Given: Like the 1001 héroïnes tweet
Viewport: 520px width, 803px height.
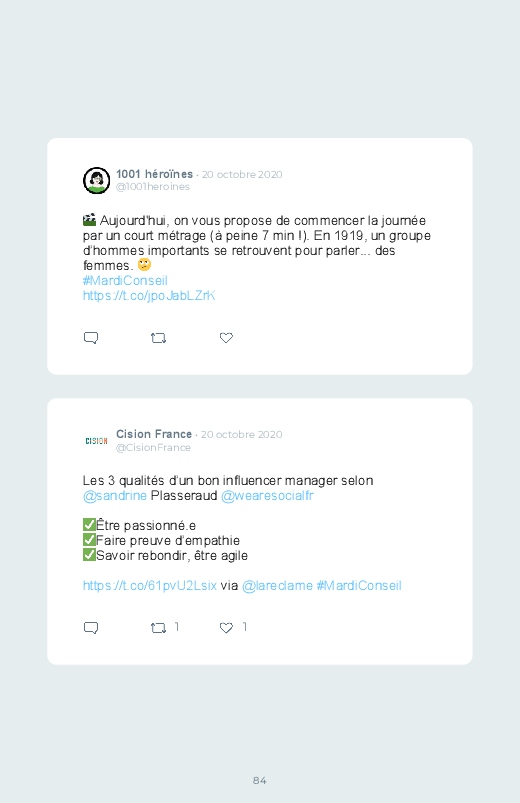Looking at the screenshot, I should (226, 337).
